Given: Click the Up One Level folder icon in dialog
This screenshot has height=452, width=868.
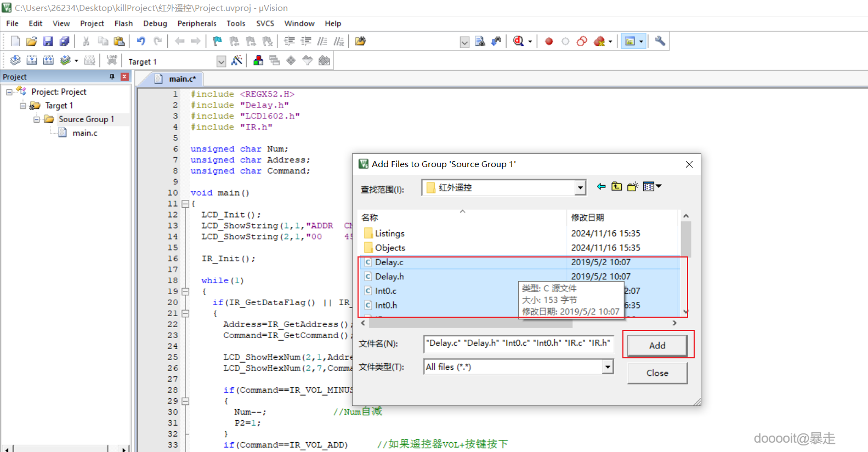Looking at the screenshot, I should [x=617, y=187].
